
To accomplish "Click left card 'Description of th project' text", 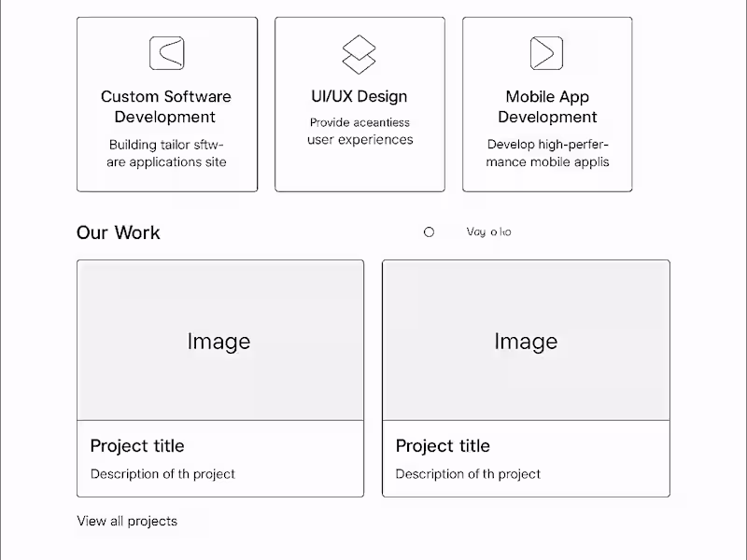I will [162, 474].
